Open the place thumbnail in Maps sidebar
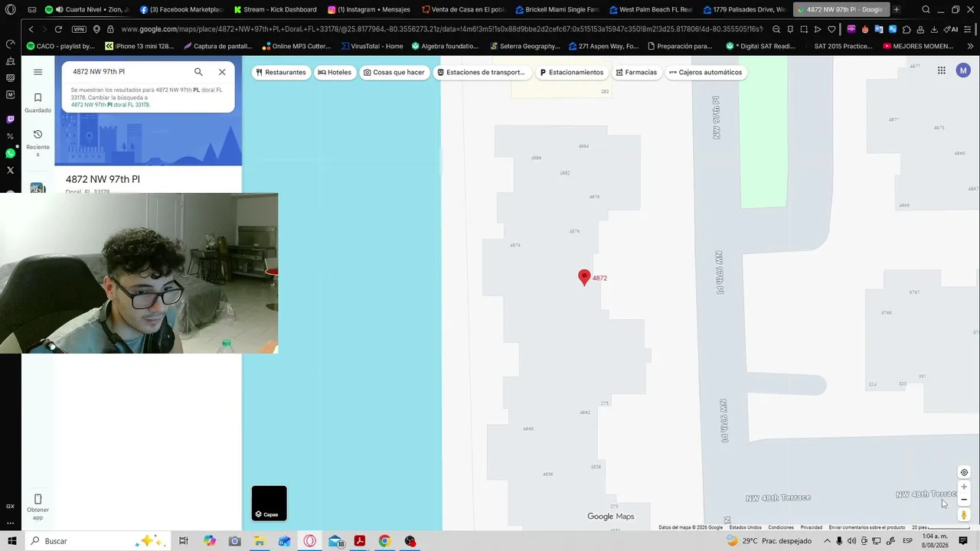980x551 pixels. (38, 188)
